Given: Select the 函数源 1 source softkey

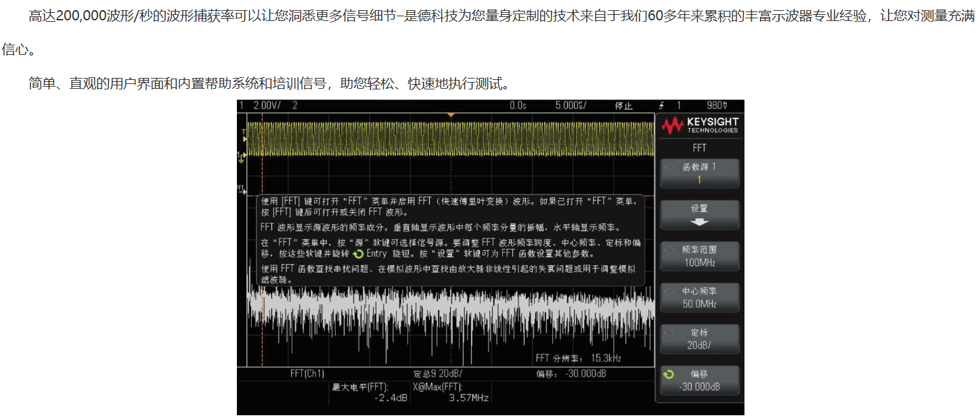Looking at the screenshot, I should [x=700, y=173].
